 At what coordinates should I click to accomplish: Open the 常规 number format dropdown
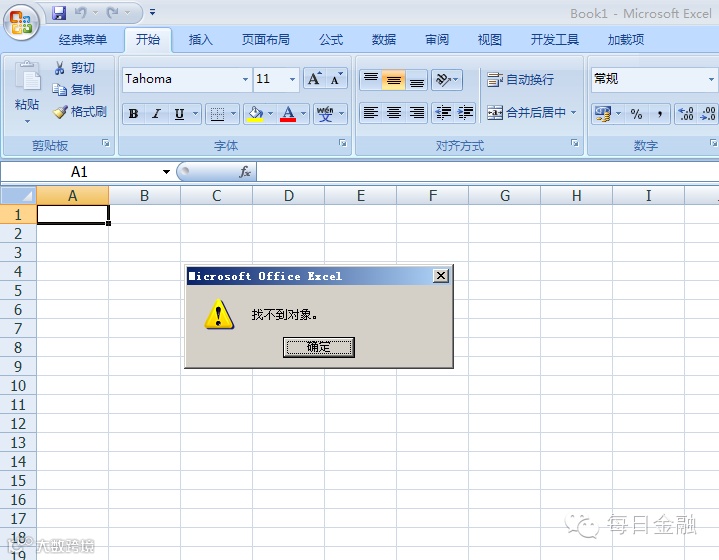point(711,79)
